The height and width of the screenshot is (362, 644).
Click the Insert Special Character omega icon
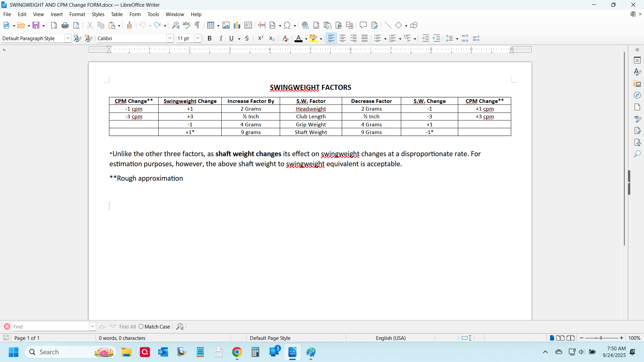point(287,25)
